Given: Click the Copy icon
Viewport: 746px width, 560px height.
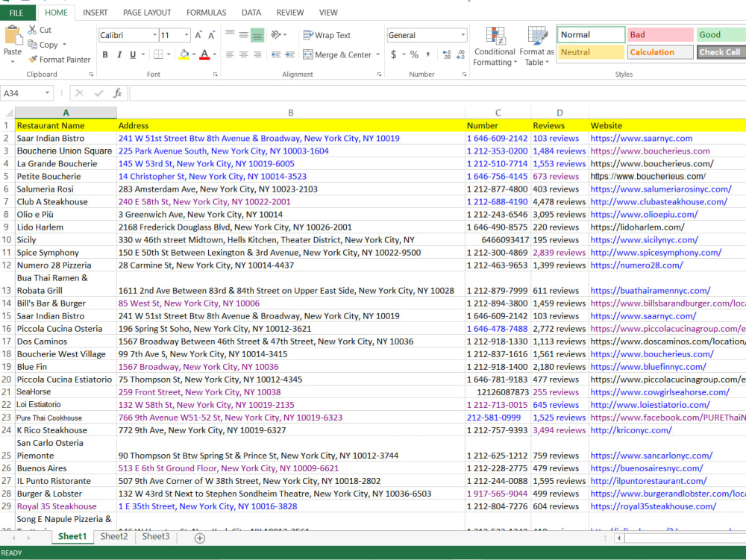Looking at the screenshot, I should tap(32, 44).
